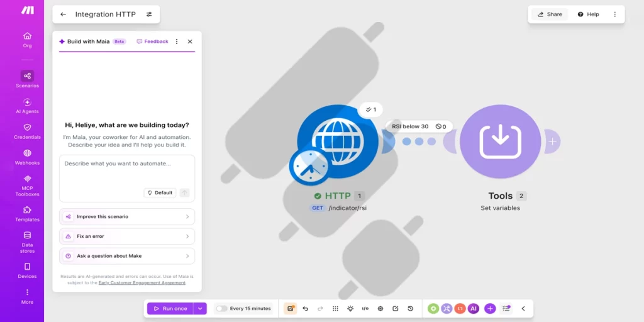
Task: Open Maia panel three-dot options
Action: click(177, 42)
